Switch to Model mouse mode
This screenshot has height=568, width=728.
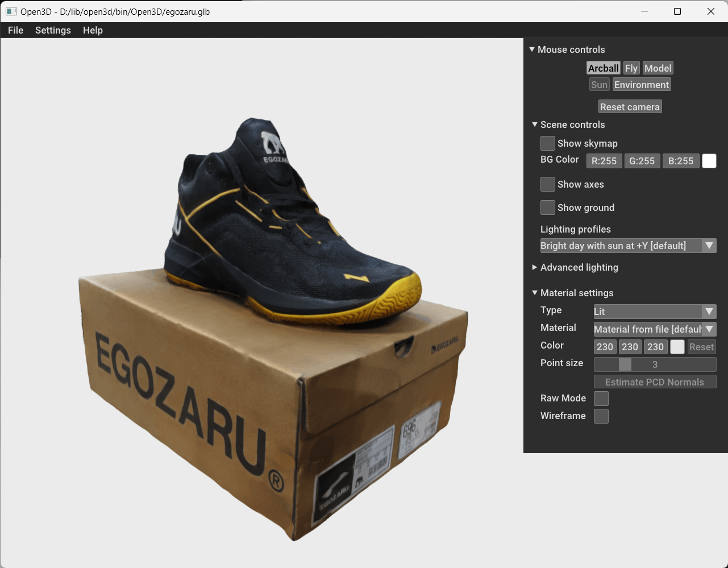[x=658, y=68]
